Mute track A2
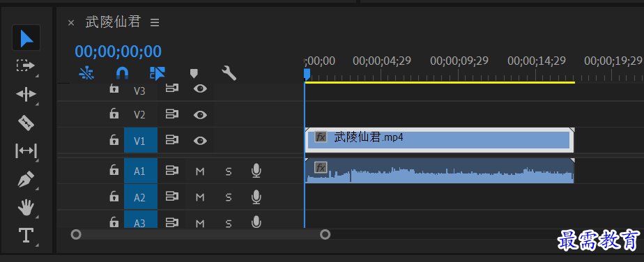The image size is (644, 262). 200,197
